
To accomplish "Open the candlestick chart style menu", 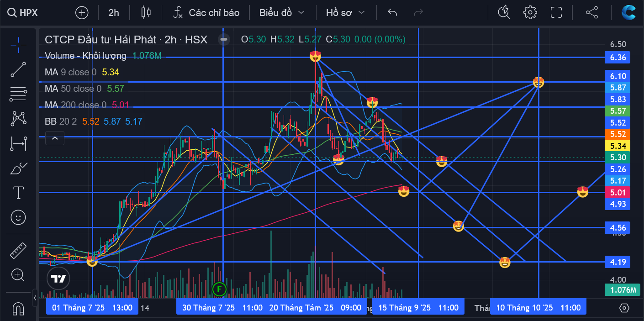I will [146, 13].
